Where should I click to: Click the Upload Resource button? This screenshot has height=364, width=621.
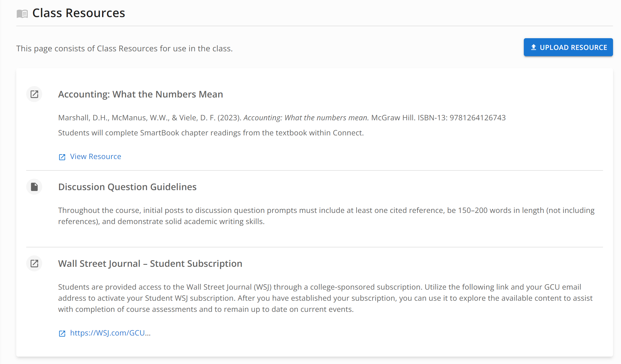pyautogui.click(x=568, y=47)
